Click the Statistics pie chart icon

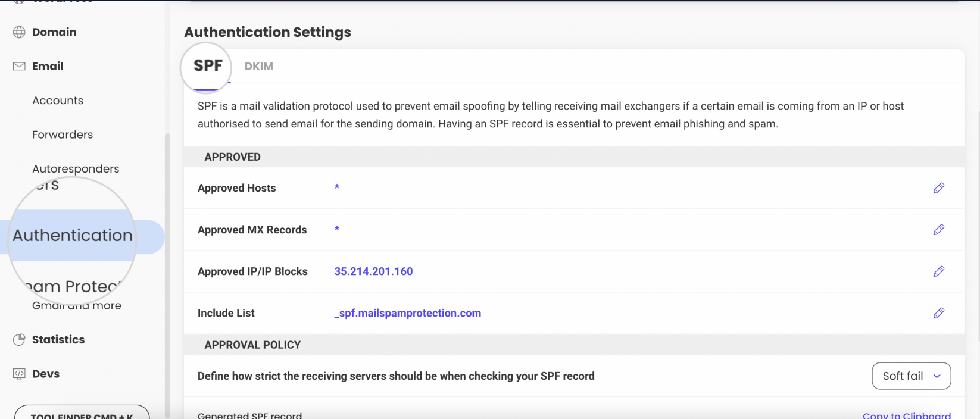tap(19, 340)
